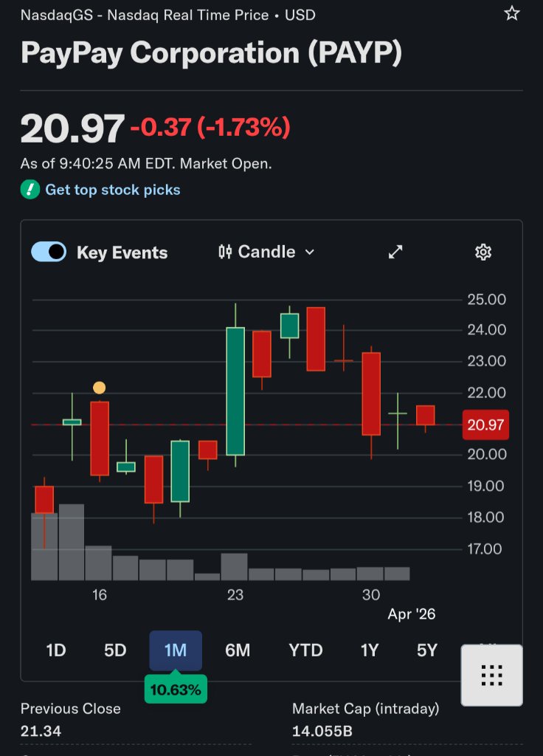Star PAYP to add to watchlist
Image resolution: width=543 pixels, height=756 pixels.
click(512, 13)
